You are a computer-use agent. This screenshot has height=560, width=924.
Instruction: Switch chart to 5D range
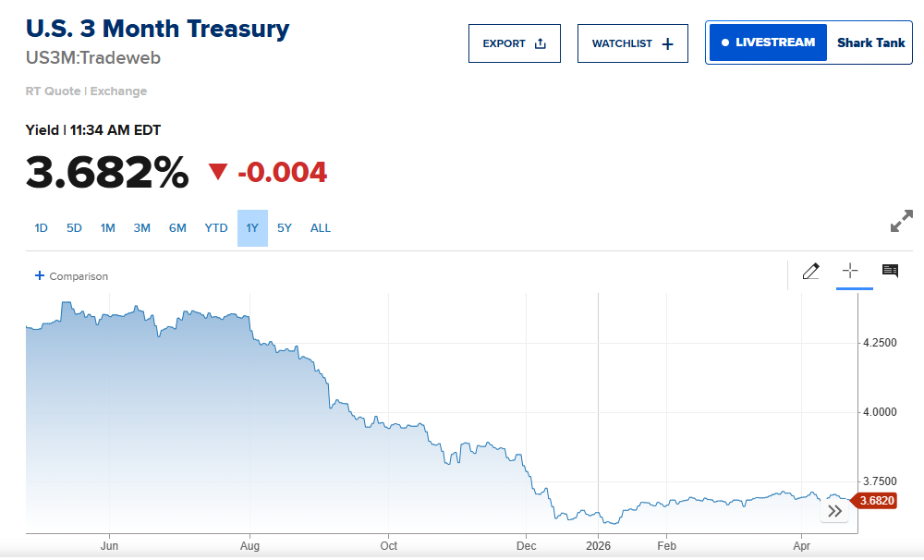(x=74, y=228)
